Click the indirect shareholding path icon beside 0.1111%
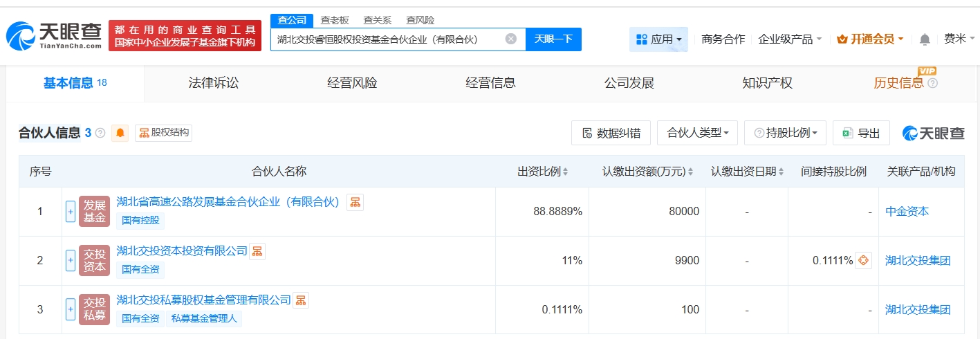The width and height of the screenshot is (980, 339). coord(863,261)
